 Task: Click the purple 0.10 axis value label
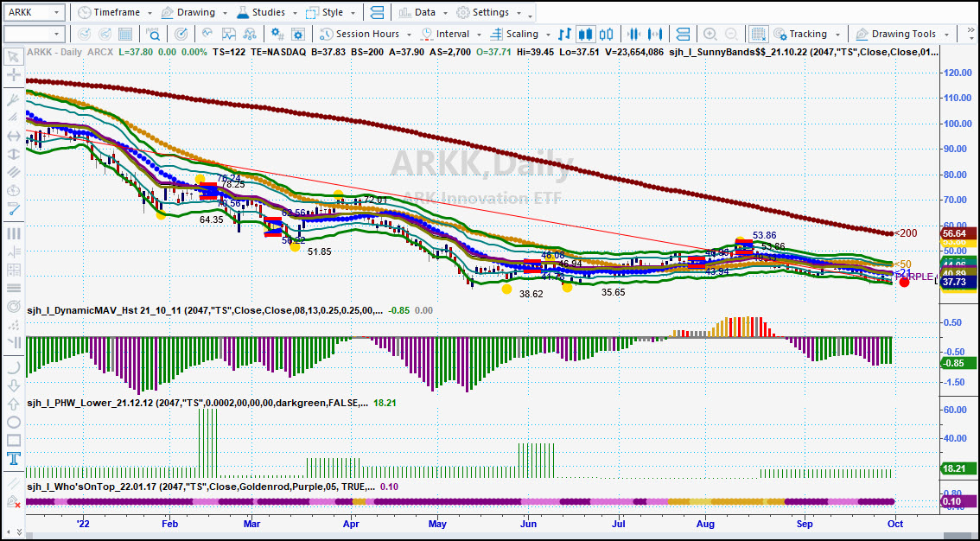point(960,501)
